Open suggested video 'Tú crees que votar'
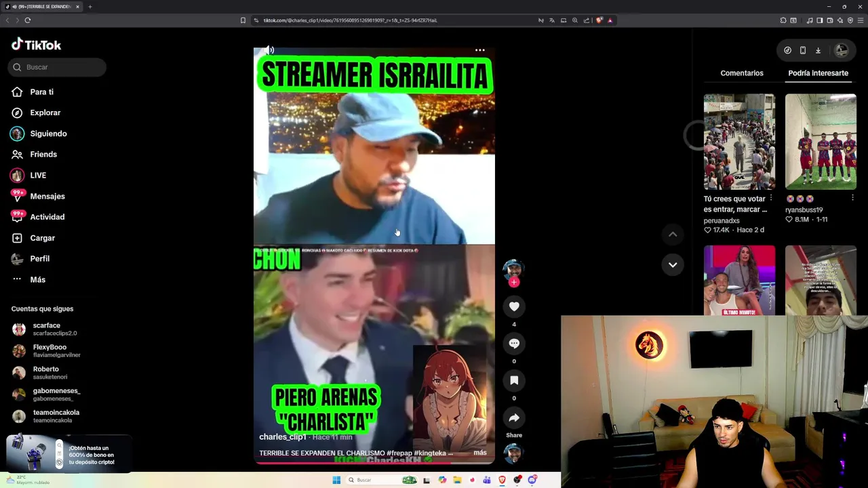Screen dimensions: 868x488 pyautogui.click(x=739, y=142)
